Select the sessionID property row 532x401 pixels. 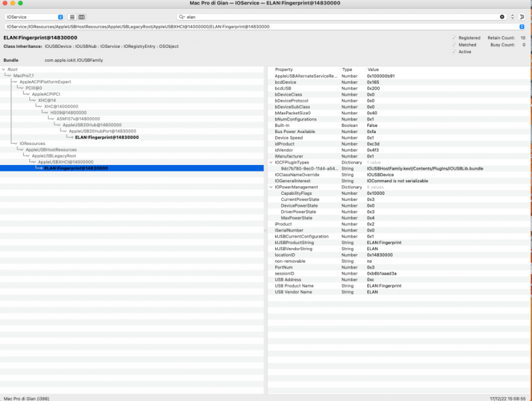point(398,273)
